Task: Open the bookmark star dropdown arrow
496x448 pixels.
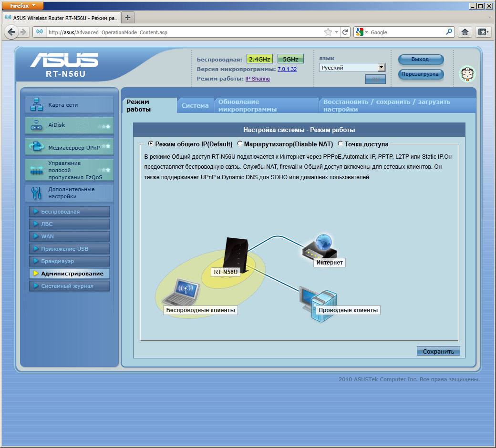Action: (336, 32)
